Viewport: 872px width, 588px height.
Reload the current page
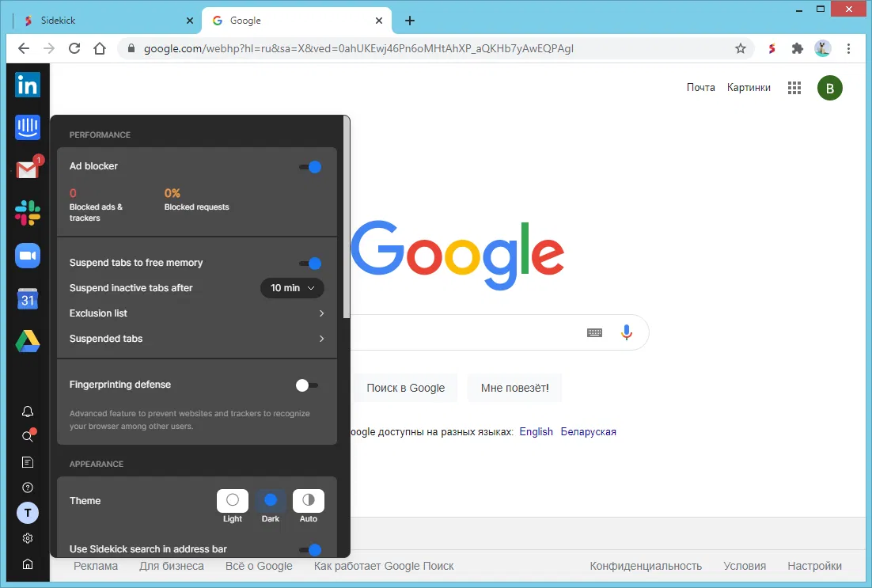click(74, 48)
